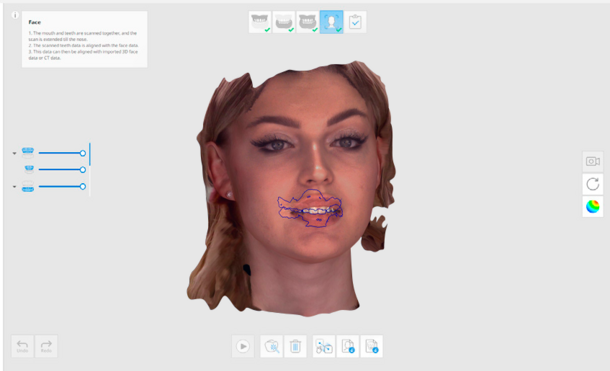Screen dimensions: 610x371
Task: Open the clipboard confirm stage icon
Action: click(355, 22)
